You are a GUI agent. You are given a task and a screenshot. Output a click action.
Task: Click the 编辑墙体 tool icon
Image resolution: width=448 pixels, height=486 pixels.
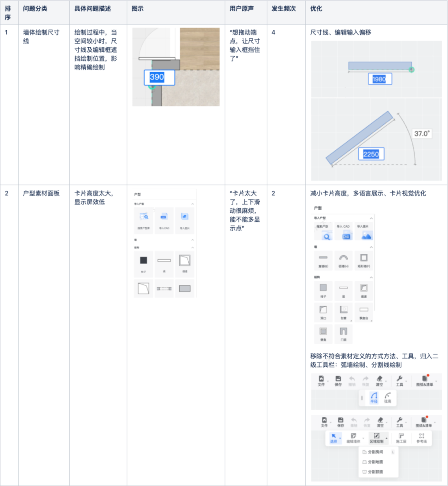click(353, 438)
